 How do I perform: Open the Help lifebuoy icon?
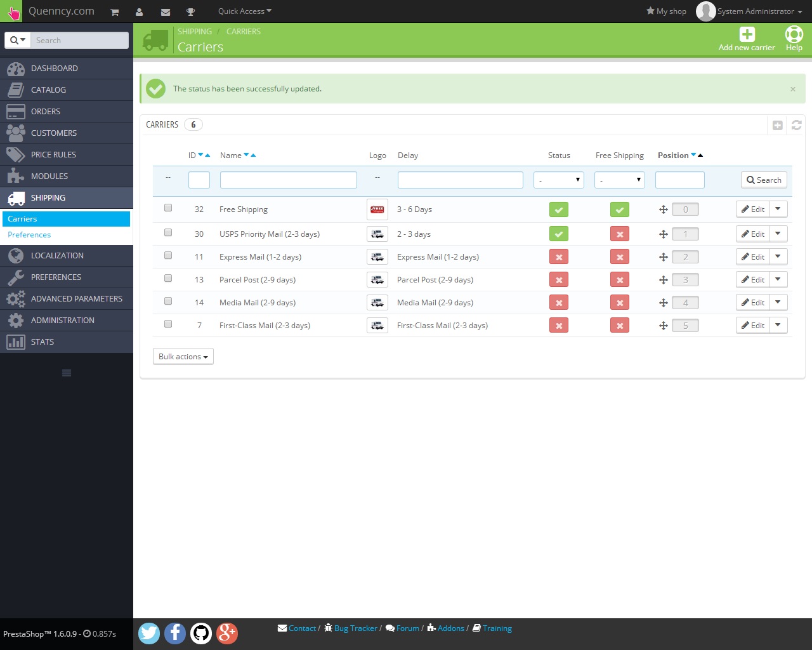794,35
